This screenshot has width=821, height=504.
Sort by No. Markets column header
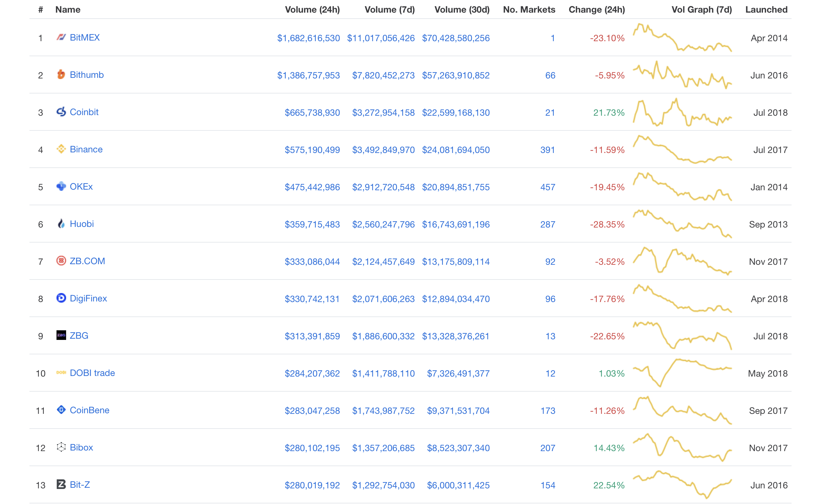click(x=529, y=10)
